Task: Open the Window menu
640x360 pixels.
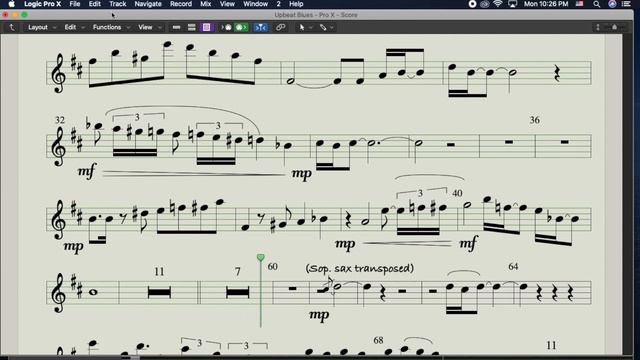Action: pyautogui.click(x=256, y=4)
